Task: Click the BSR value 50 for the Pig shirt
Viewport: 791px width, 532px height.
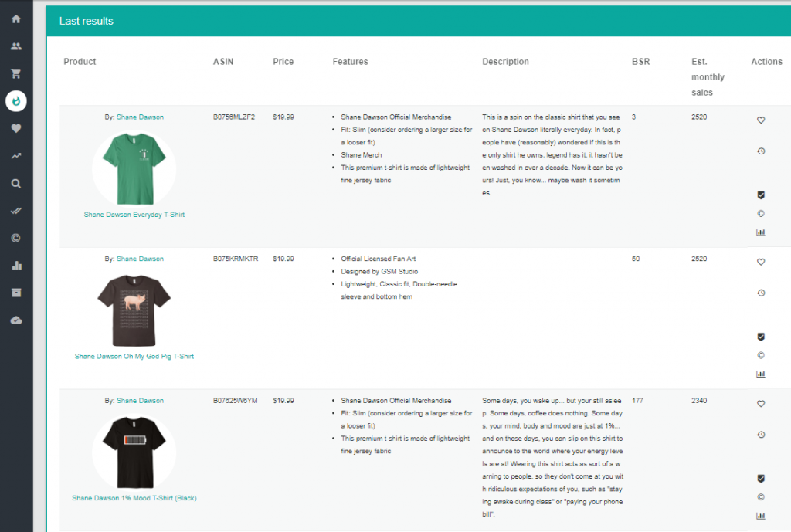Action: [x=635, y=259]
